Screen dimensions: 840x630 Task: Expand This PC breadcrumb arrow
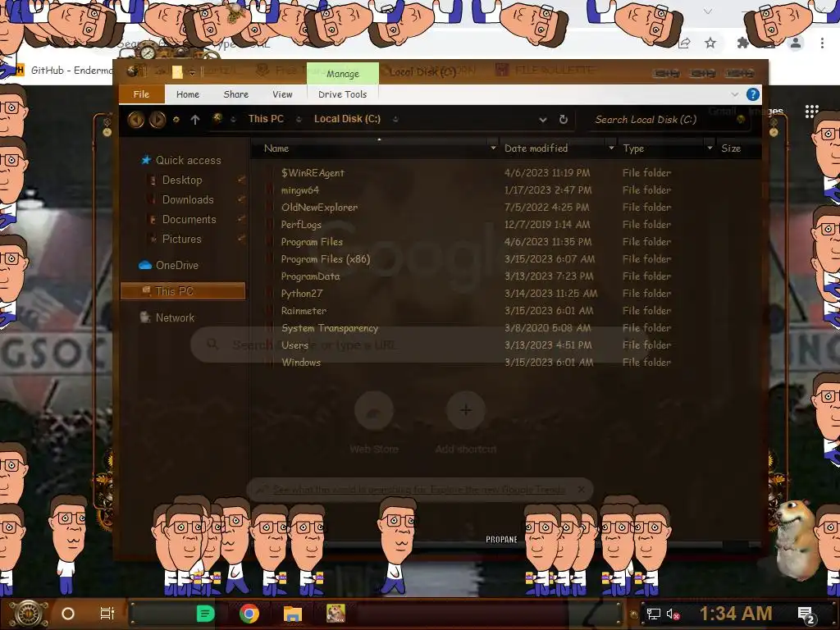tap(299, 120)
